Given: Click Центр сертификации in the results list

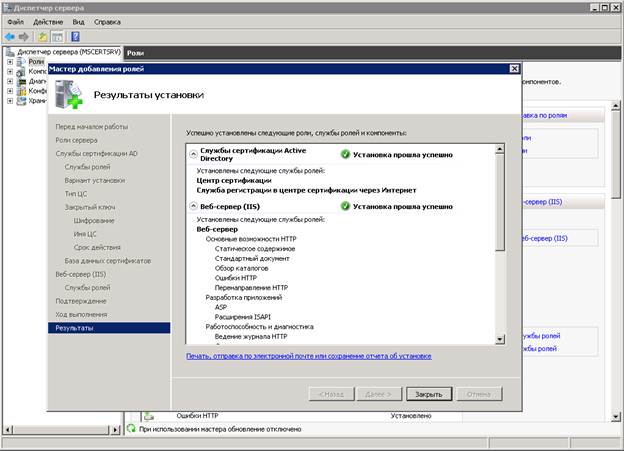Looking at the screenshot, I should (x=234, y=180).
